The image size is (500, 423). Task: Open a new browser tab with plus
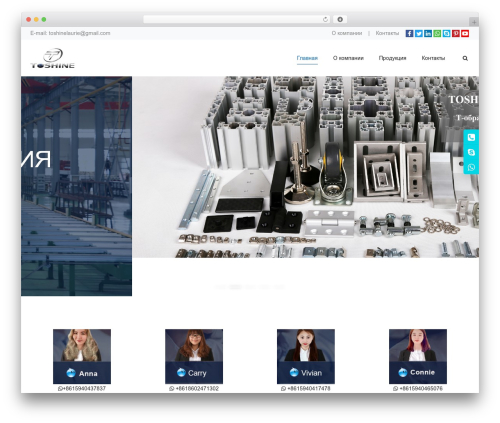click(x=474, y=22)
